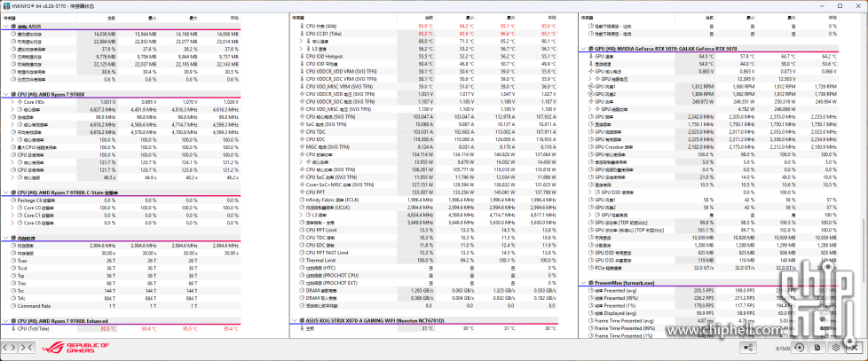
Task: Click clock icon of Infinity Fabric (FCLK) row
Action: click(302, 200)
